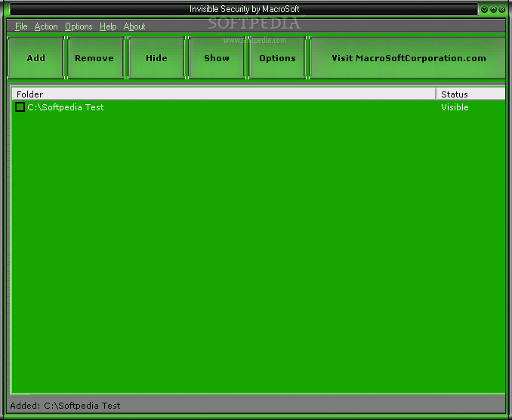Click the Status column header
Screen dimensions: 512x420
(x=471, y=94)
